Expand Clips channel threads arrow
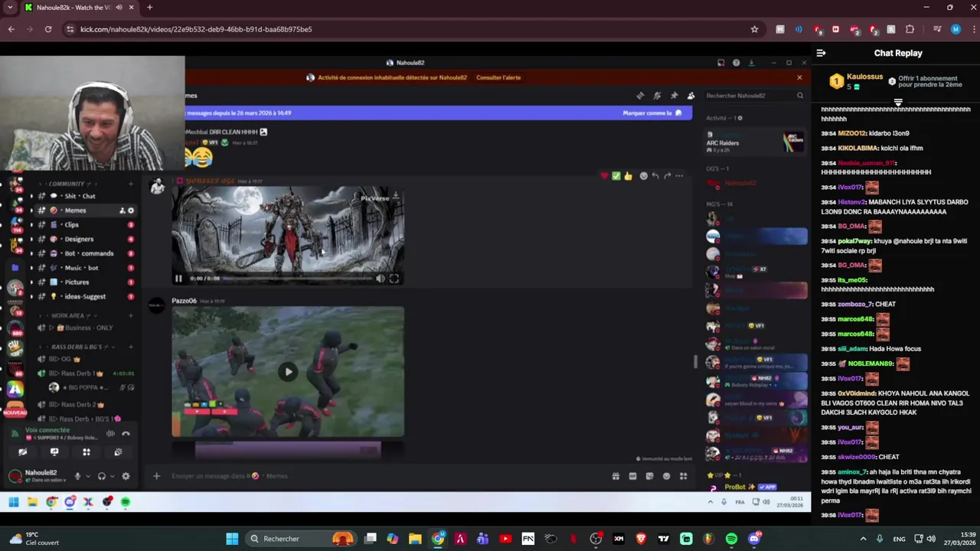 (x=31, y=225)
